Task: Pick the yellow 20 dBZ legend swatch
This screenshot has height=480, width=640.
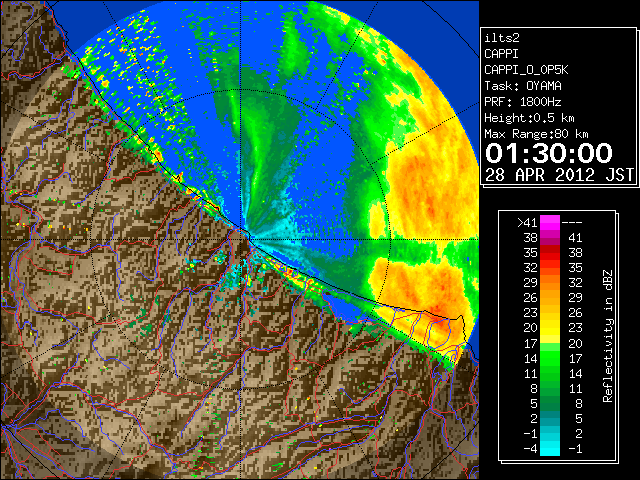Action: (550, 328)
